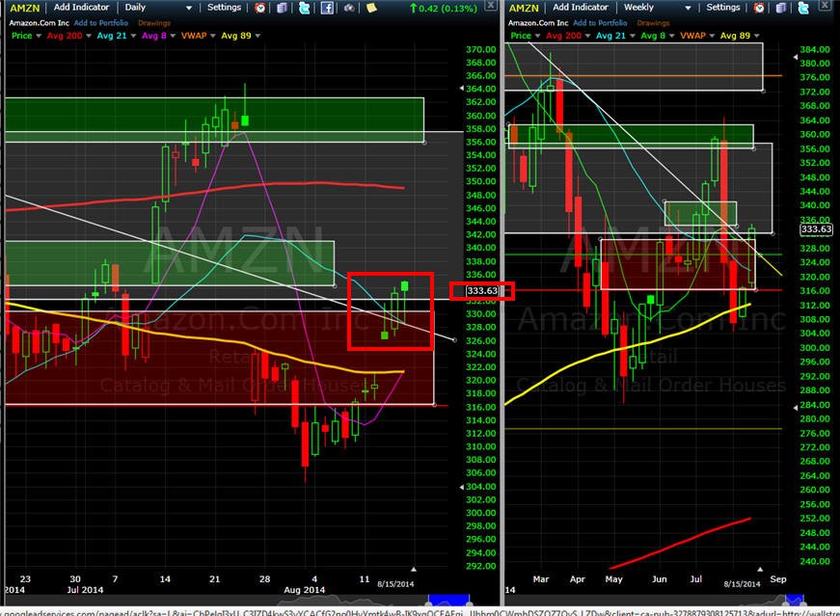Click Add Indicator in Daily chart
Image resolution: width=840 pixels, height=616 pixels.
81,8
